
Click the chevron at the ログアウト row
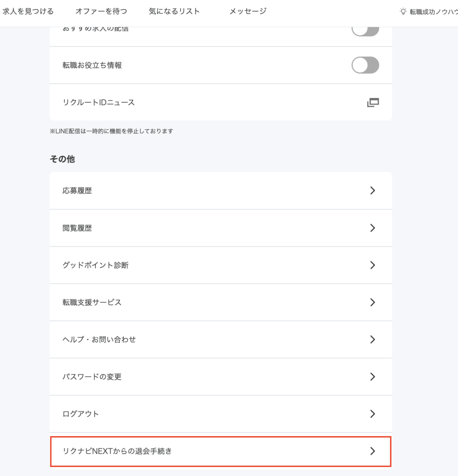click(x=373, y=414)
